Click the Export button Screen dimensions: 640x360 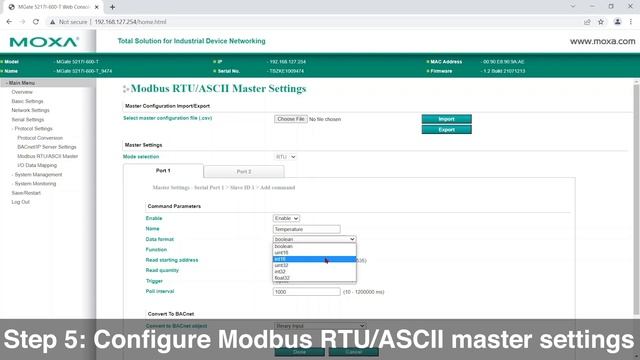(x=447, y=129)
